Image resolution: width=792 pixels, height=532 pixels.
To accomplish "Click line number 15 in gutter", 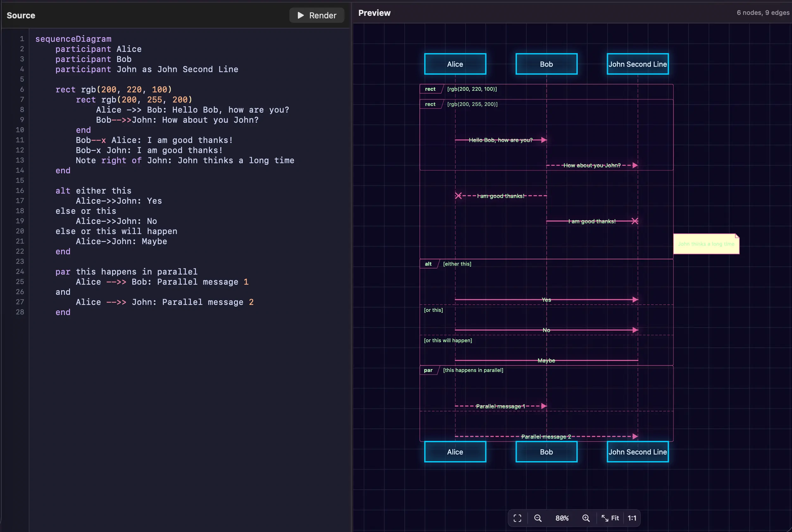I will point(20,181).
